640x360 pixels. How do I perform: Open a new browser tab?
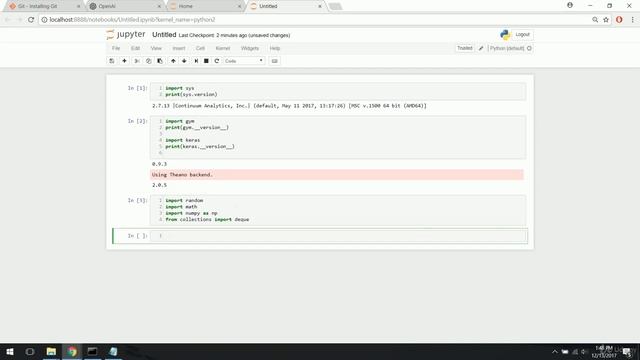pyautogui.click(x=335, y=6)
